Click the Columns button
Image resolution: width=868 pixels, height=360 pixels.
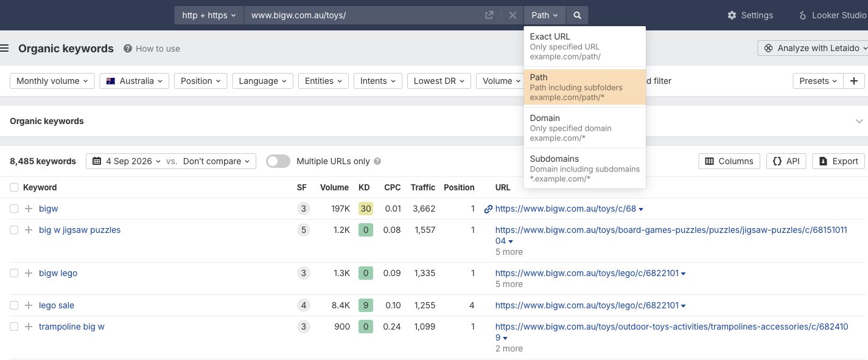(x=729, y=161)
